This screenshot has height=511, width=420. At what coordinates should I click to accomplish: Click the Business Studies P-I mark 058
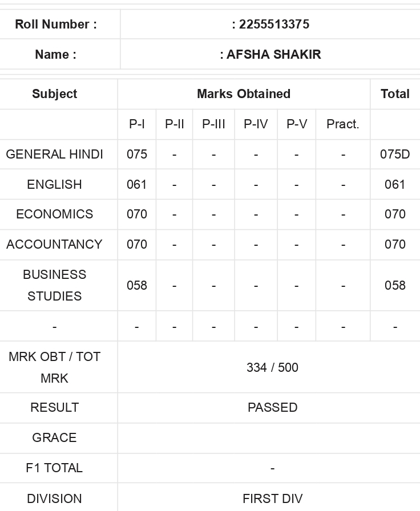136,286
